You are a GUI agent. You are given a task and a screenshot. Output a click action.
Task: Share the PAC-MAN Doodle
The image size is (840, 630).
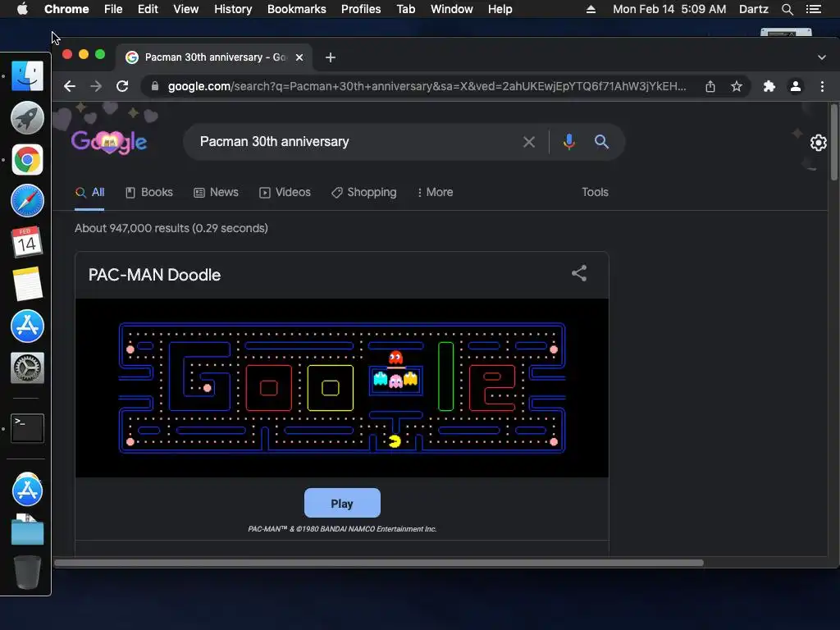click(579, 273)
